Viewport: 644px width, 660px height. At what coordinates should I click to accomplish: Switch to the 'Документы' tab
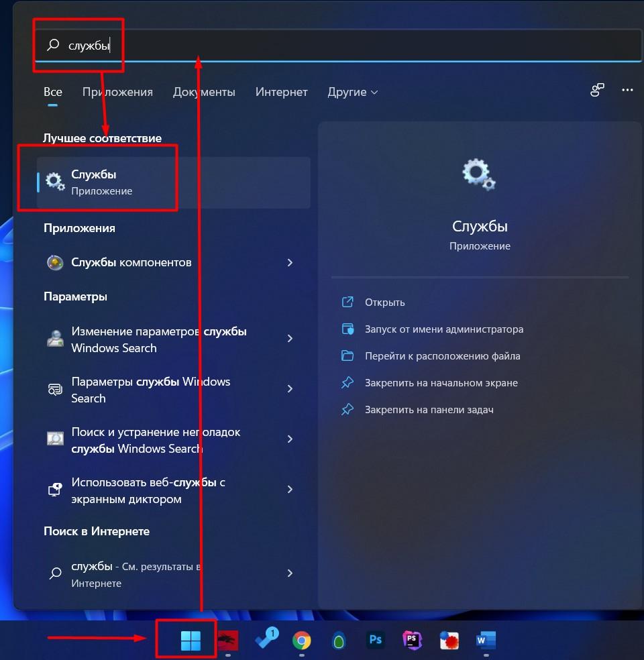coord(204,92)
